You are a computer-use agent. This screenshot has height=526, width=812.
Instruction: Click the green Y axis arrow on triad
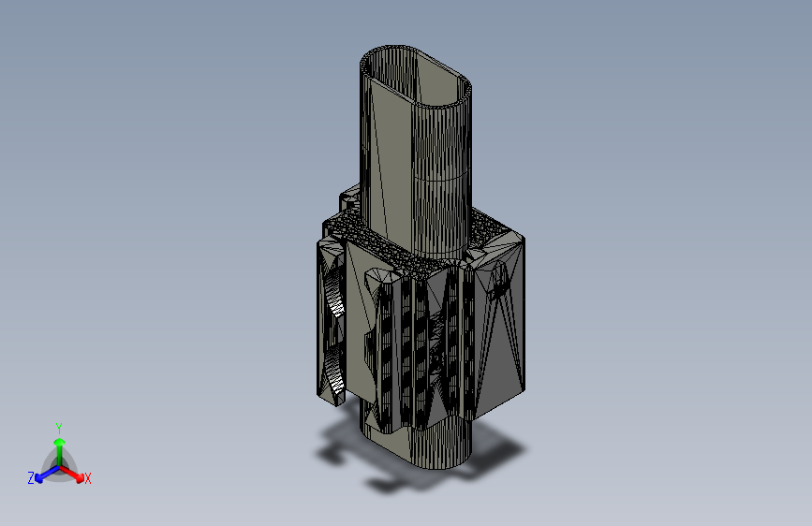coord(60,452)
